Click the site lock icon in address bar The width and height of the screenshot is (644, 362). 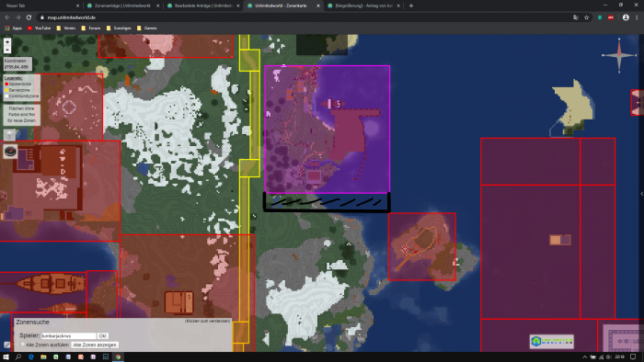tap(42, 17)
